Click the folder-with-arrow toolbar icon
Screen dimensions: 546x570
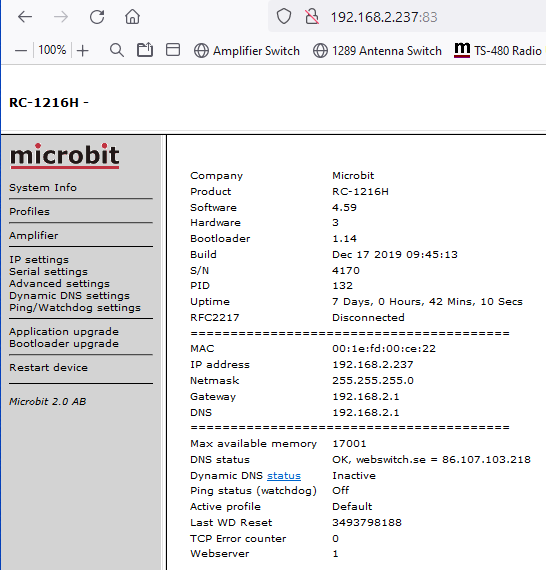[x=145, y=50]
